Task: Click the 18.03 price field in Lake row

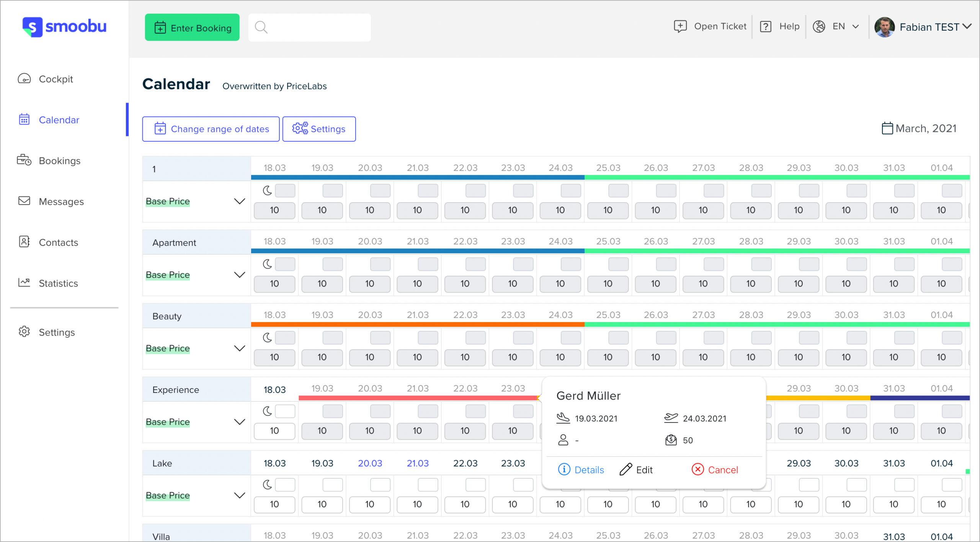Action: click(x=274, y=504)
